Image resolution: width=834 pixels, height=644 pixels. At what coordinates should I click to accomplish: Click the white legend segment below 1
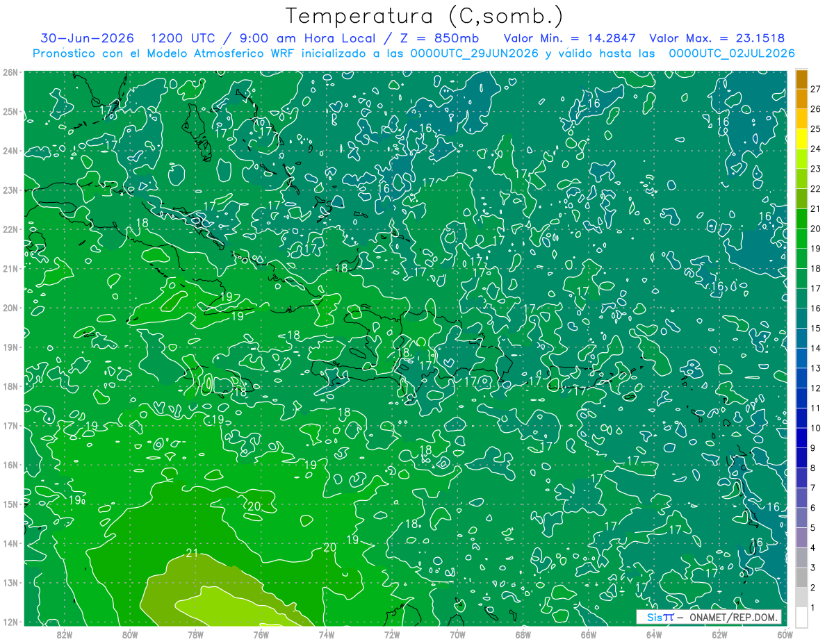pyautogui.click(x=802, y=618)
